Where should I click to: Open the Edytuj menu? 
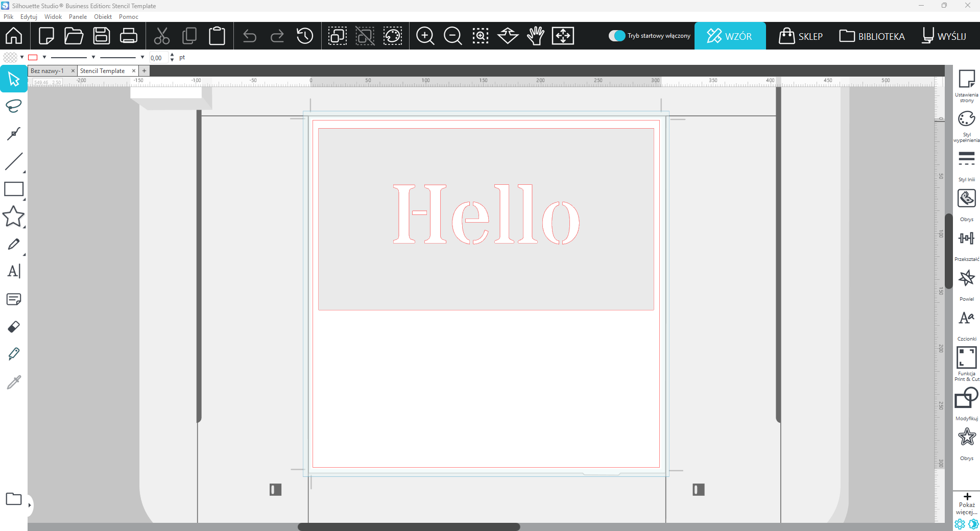[x=29, y=17]
